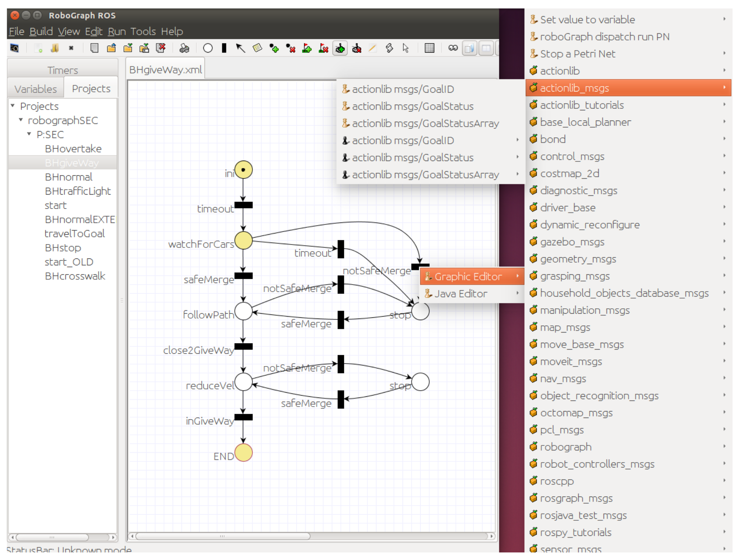Choose Java Editor in context menu
Screen dimensions: 740x560
coord(460,294)
